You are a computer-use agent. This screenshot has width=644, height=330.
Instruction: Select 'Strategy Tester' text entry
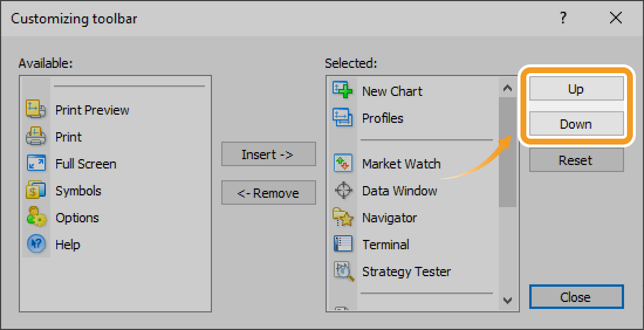point(407,271)
